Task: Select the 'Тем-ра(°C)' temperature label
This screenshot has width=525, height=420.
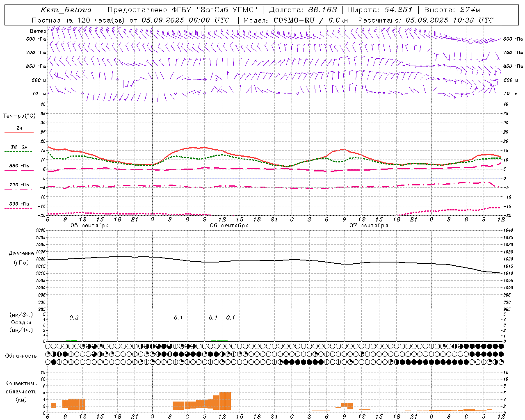Action: 19,116
